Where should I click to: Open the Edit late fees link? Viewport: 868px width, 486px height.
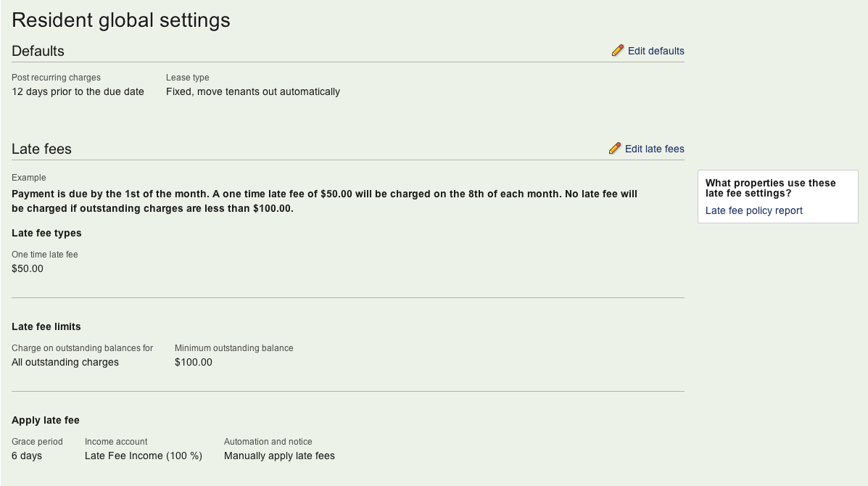point(654,149)
